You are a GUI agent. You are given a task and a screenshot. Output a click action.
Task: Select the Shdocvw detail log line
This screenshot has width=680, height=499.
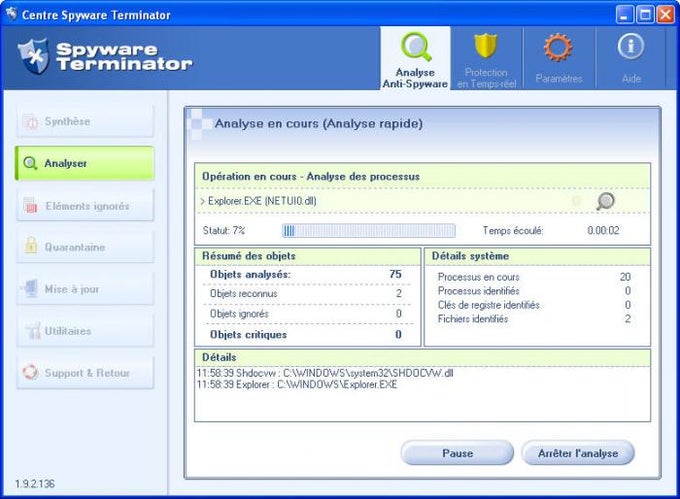tap(325, 373)
